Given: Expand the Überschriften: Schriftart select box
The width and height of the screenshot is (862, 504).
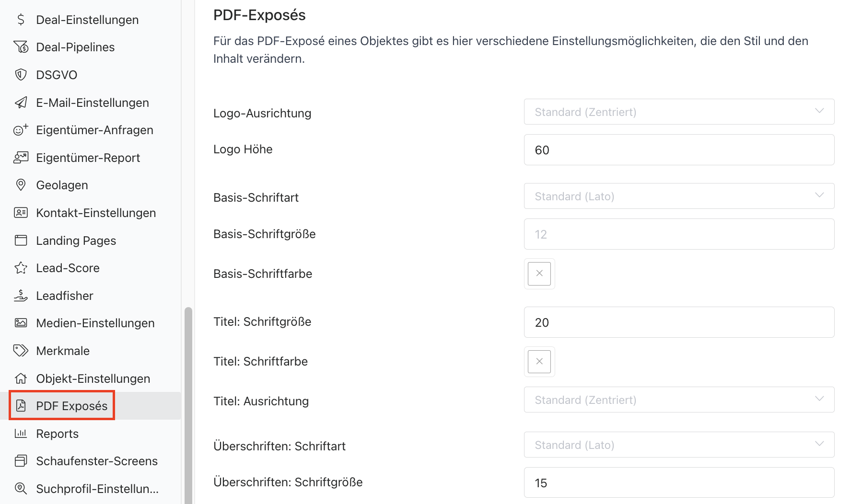Looking at the screenshot, I should [x=678, y=445].
